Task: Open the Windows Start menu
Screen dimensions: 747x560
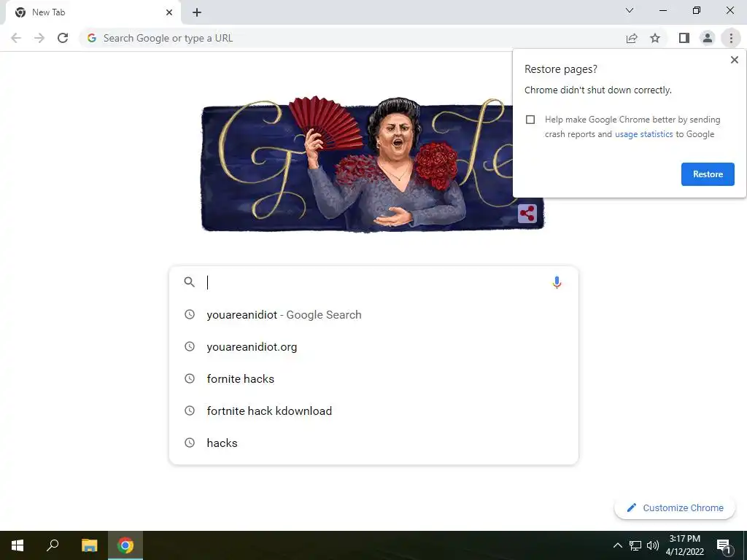Action: click(18, 545)
